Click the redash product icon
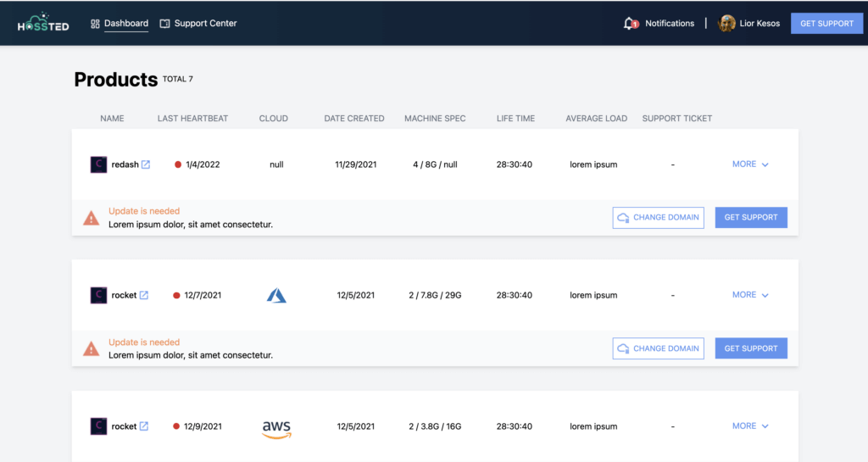This screenshot has width=868, height=462. point(98,164)
